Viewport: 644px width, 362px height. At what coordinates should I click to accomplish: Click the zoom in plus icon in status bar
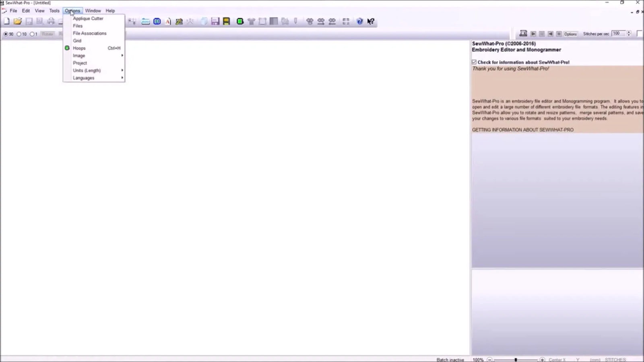542,360
